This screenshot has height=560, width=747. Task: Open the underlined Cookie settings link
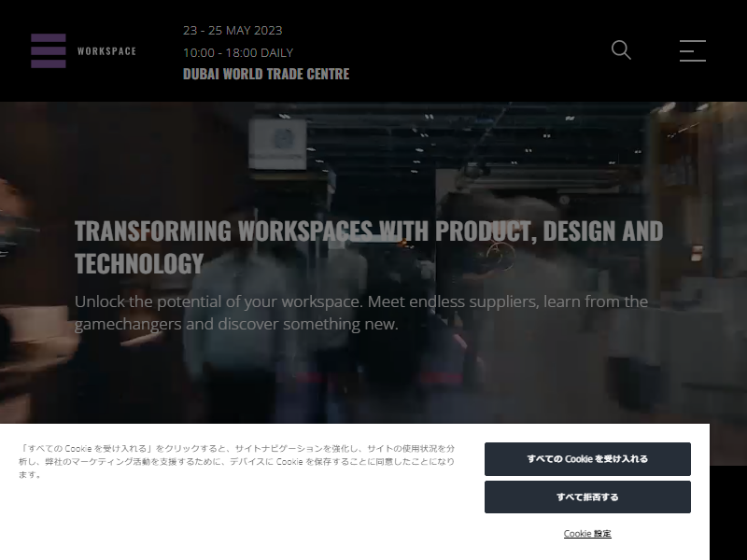(587, 533)
